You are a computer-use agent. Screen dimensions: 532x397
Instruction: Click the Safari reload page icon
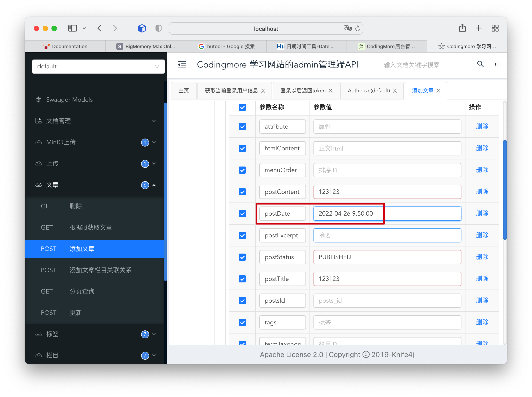click(x=357, y=29)
